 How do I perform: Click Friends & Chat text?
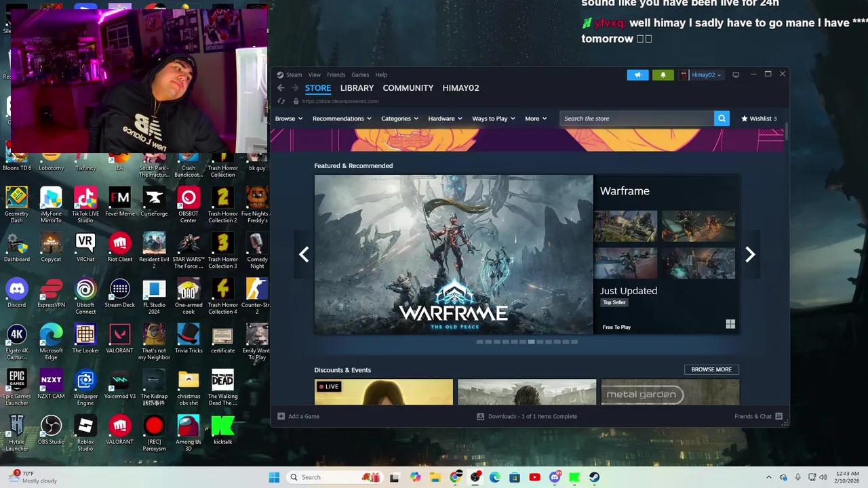pos(753,416)
